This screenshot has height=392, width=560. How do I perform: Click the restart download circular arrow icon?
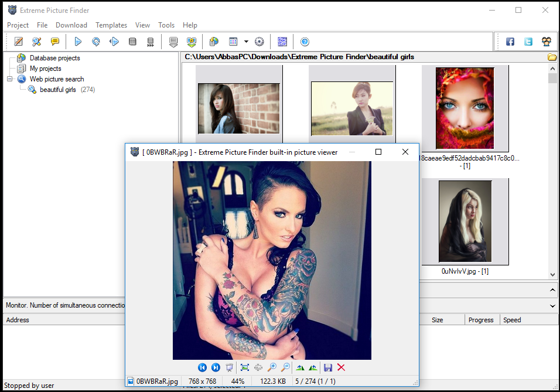tap(95, 42)
